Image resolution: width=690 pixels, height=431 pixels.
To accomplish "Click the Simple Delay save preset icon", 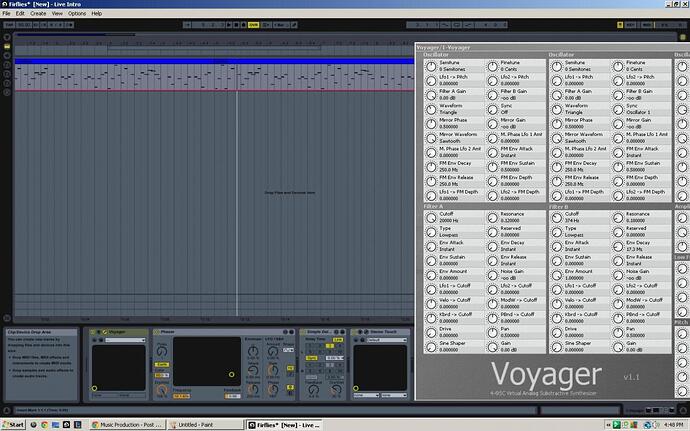I will coord(342,332).
